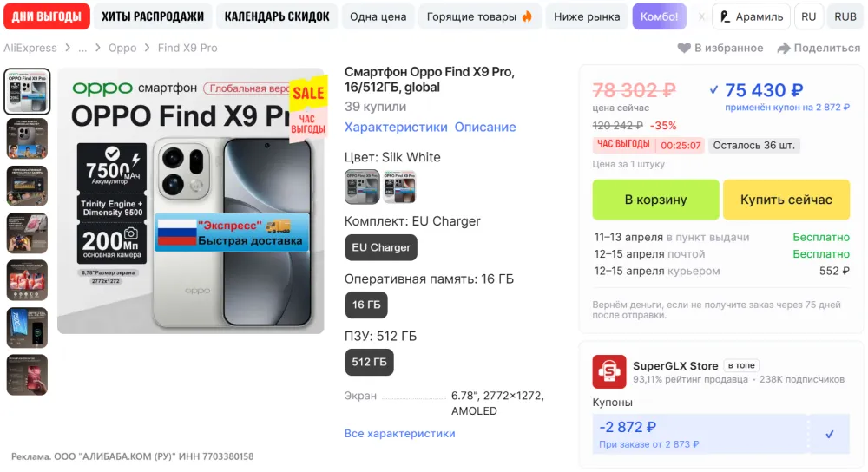The height and width of the screenshot is (472, 868).
Task: Select the EU Charger option
Action: pyautogui.click(x=381, y=247)
